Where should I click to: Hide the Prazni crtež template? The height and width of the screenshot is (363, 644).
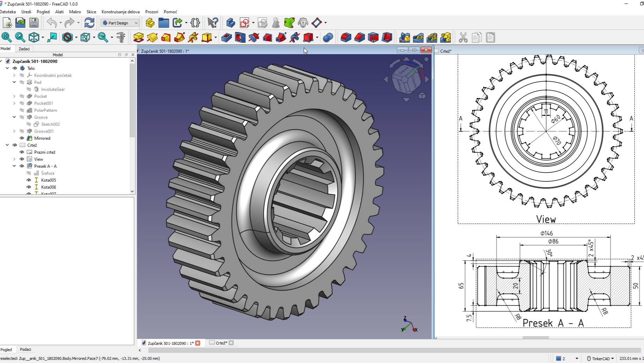coord(22,152)
